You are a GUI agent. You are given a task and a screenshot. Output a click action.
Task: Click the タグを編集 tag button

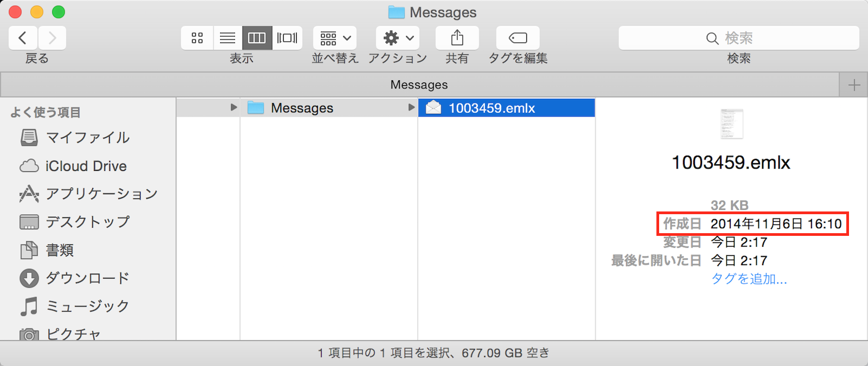pyautogui.click(x=518, y=38)
